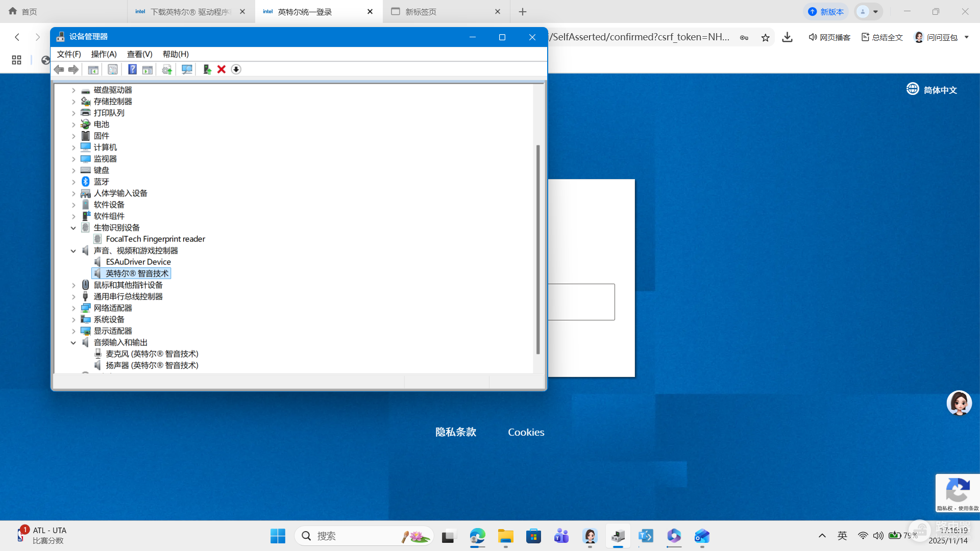Screen dimensions: 980x551
Task: Click the 新版本 update button
Action: pyautogui.click(x=826, y=11)
